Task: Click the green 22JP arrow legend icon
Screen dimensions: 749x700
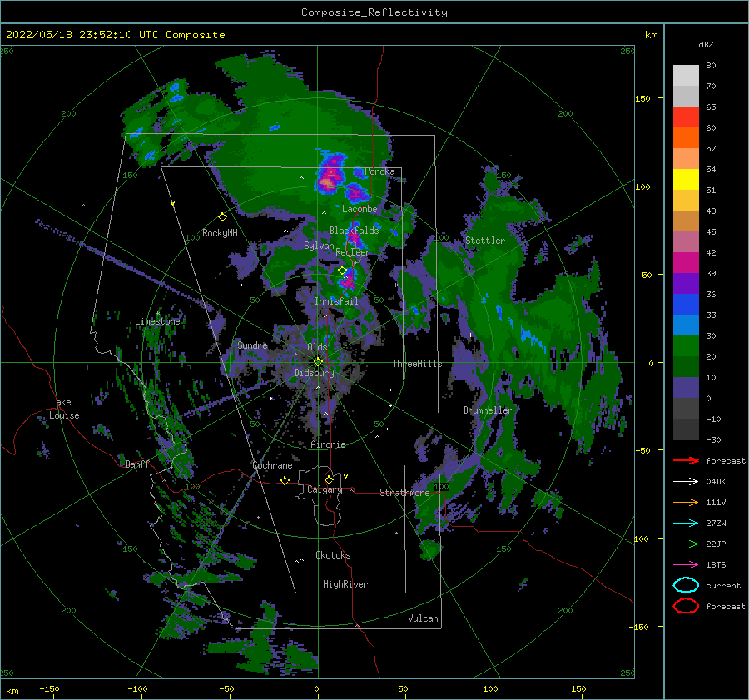Action: [686, 544]
